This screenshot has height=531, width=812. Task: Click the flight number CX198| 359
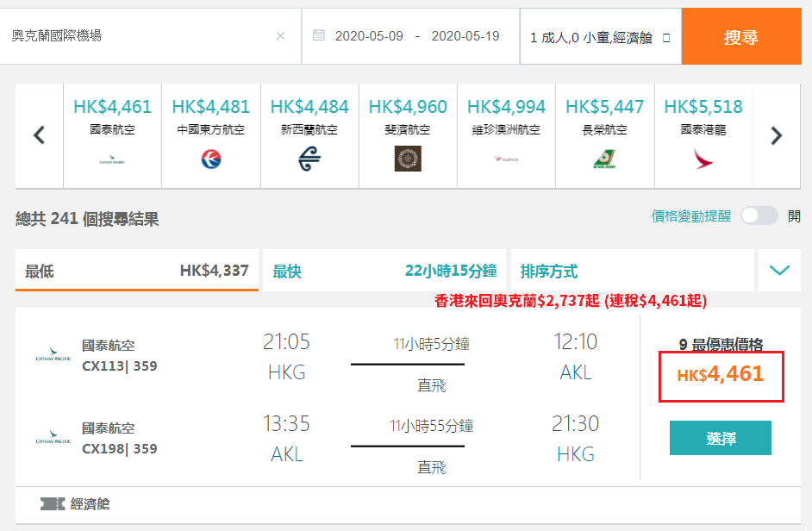pyautogui.click(x=120, y=448)
